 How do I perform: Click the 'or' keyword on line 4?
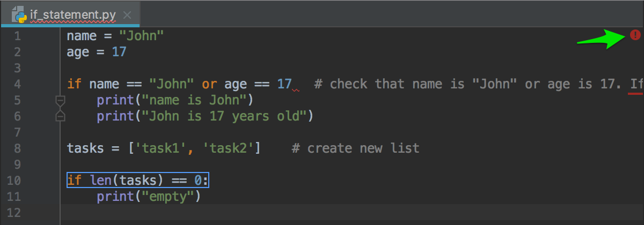[x=209, y=84]
